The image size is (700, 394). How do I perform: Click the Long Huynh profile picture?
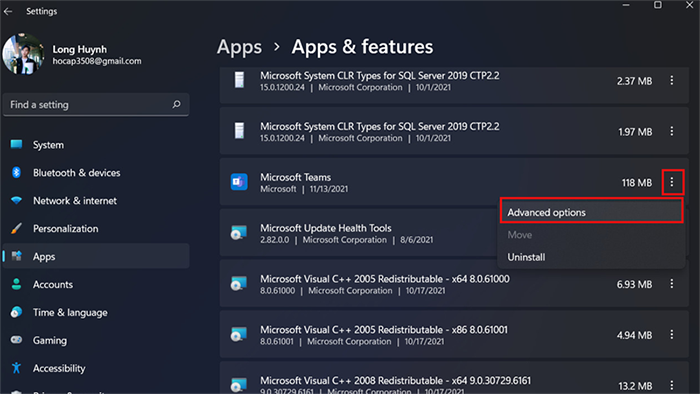(x=23, y=54)
